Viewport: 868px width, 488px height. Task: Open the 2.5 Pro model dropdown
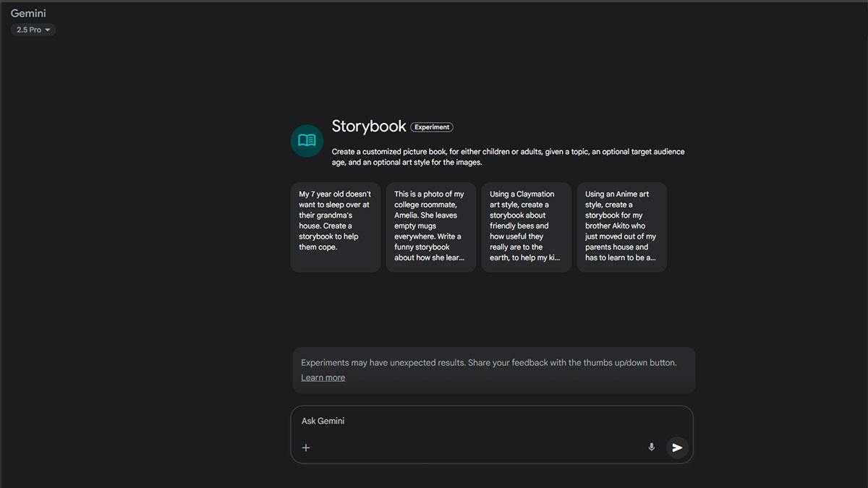[33, 30]
